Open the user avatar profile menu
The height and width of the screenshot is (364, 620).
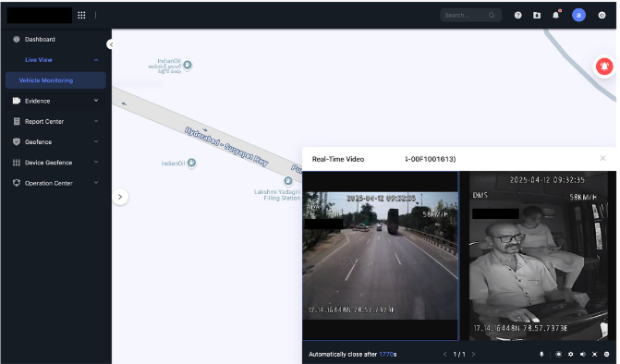click(x=578, y=15)
